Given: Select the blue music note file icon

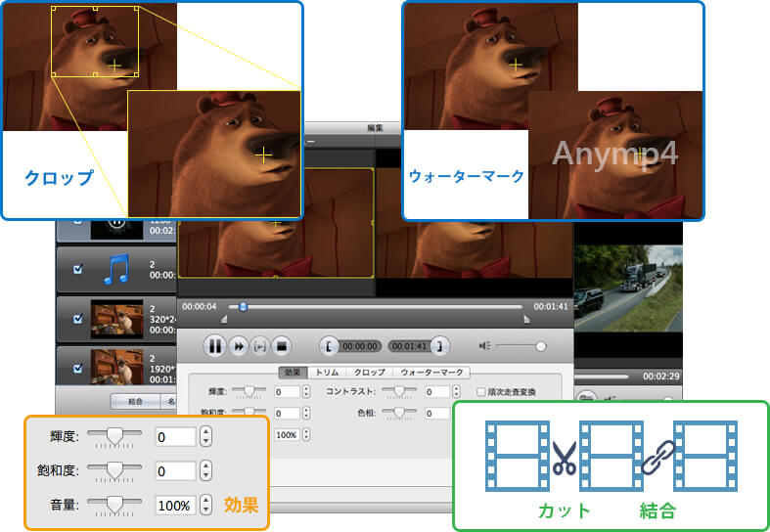Looking at the screenshot, I should [116, 269].
